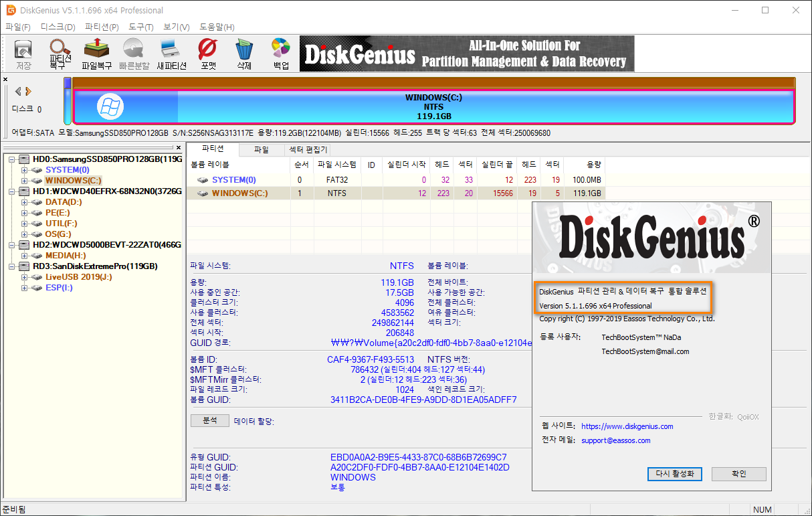This screenshot has height=516, width=812.
Task: Expand the UTIL(F:) tree node
Action: click(25, 224)
